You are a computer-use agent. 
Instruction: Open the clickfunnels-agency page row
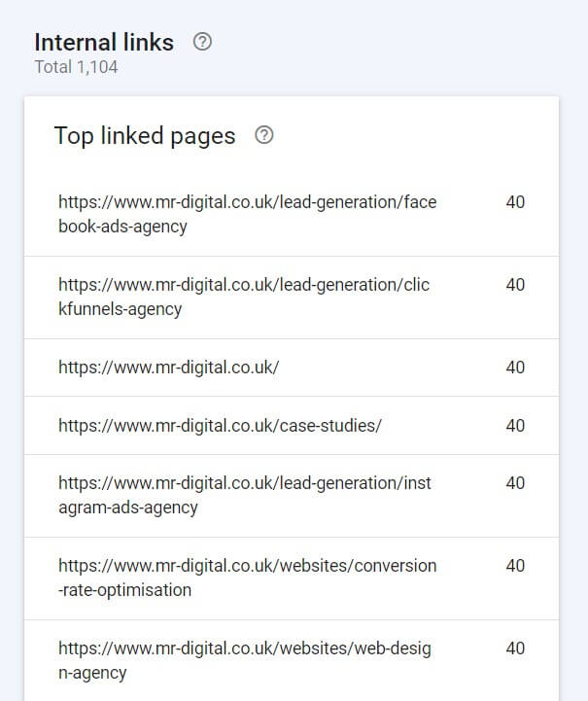pyautogui.click(x=243, y=297)
